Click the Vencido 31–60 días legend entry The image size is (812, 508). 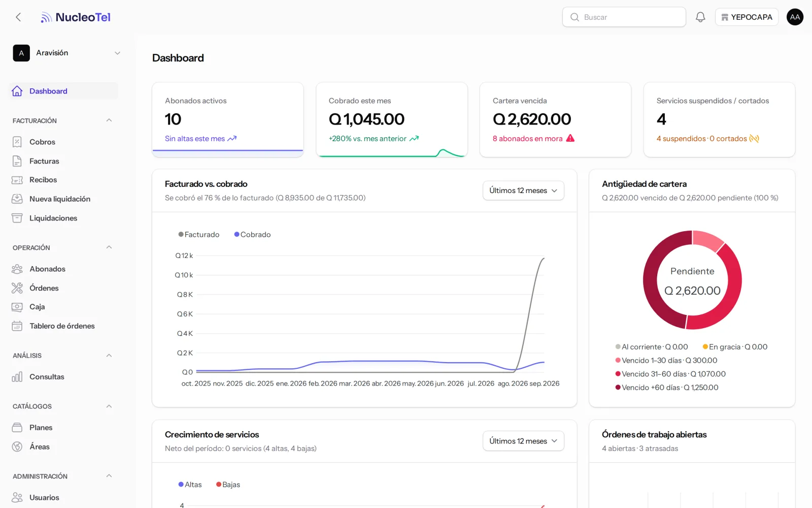click(670, 374)
